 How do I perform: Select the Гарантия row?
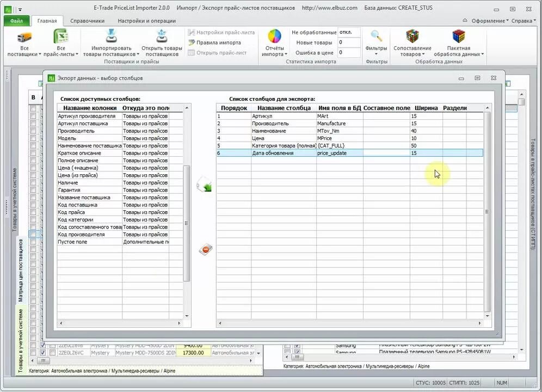point(120,191)
